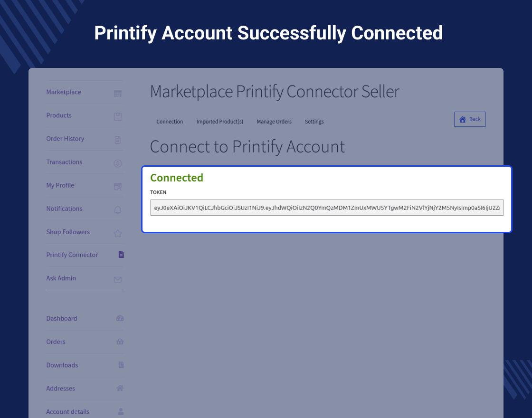Open the Imported Product(s) tab

point(220,122)
